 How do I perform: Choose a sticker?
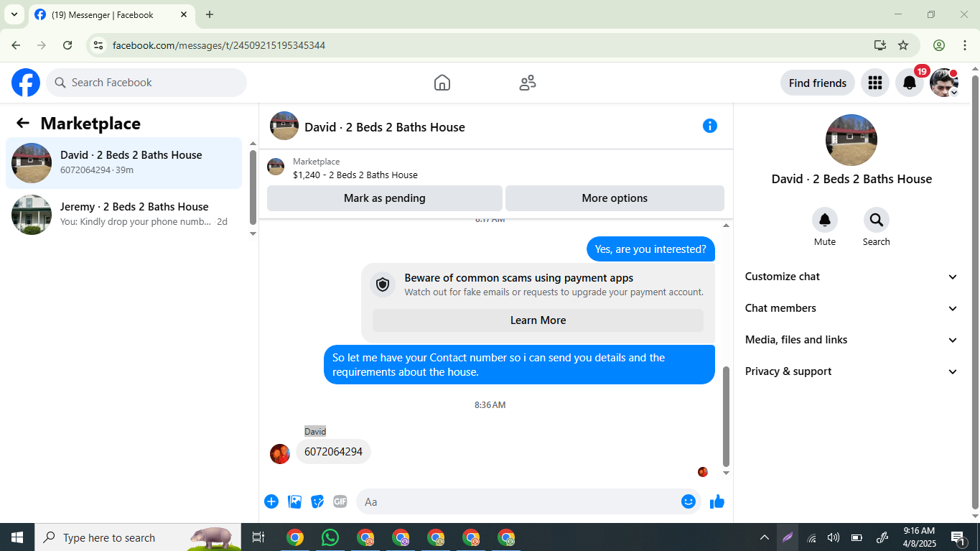click(317, 501)
